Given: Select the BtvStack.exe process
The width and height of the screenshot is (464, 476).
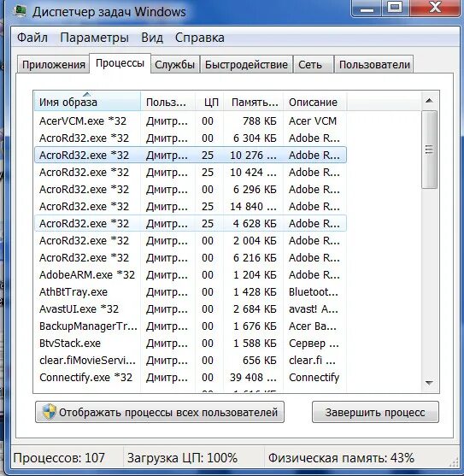Looking at the screenshot, I should (191, 344).
